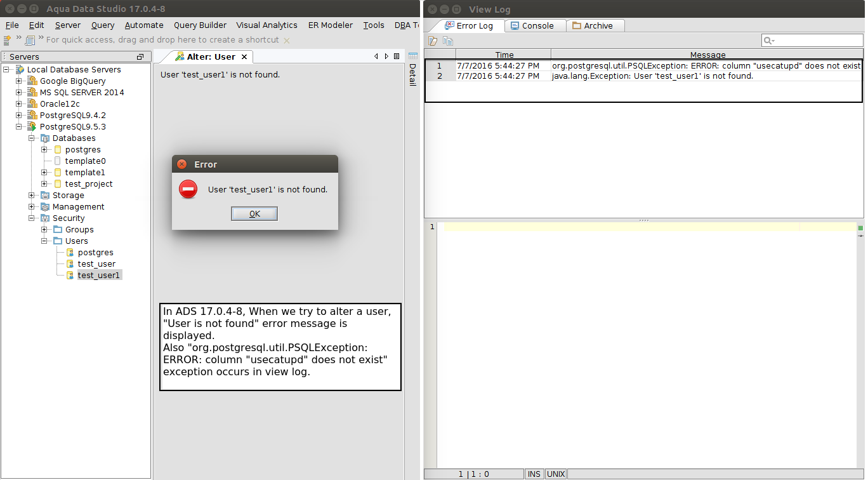Dismiss the quick access shortcut hint

click(286, 41)
